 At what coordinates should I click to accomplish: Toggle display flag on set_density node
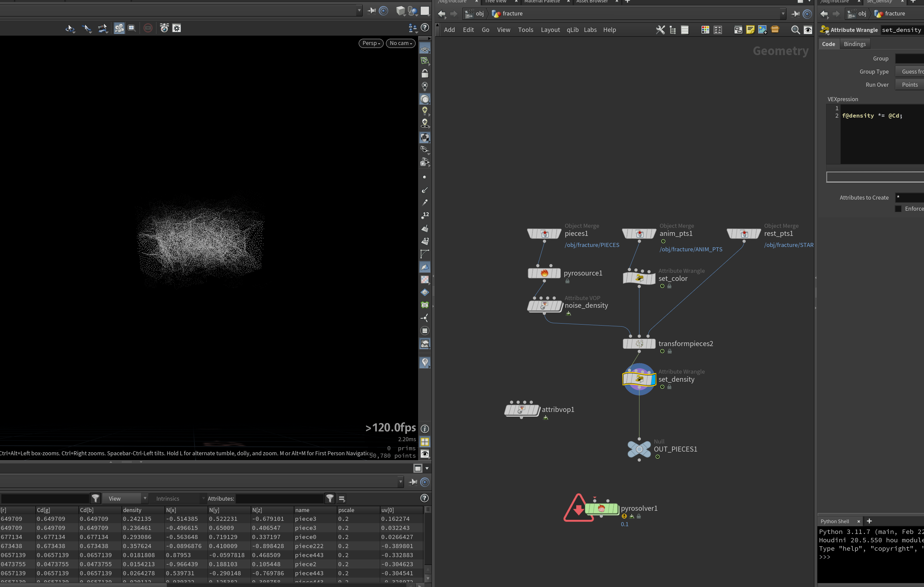(652, 379)
